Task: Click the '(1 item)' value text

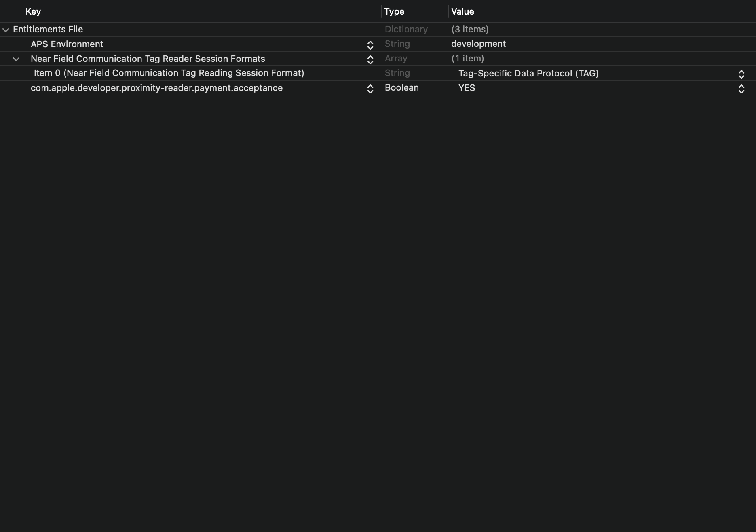Action: coord(467,58)
